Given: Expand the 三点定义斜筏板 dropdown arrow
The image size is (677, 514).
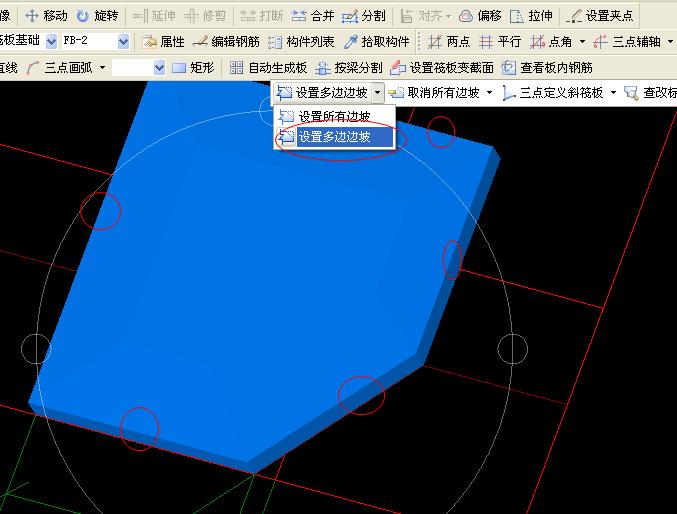Looking at the screenshot, I should coord(613,92).
